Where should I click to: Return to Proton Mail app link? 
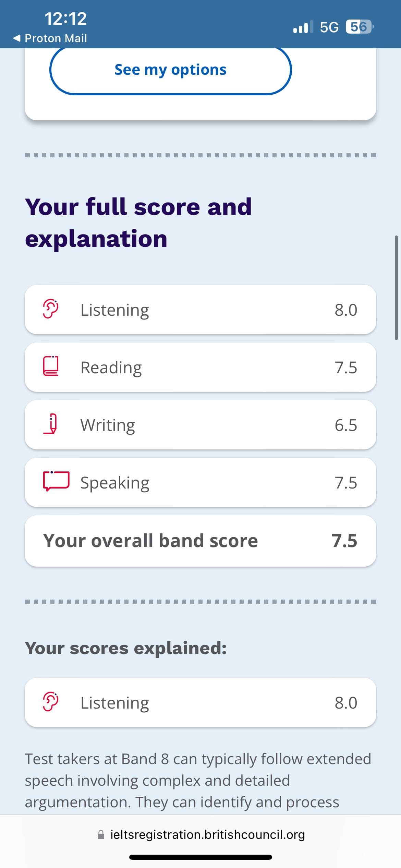pyautogui.click(x=56, y=38)
